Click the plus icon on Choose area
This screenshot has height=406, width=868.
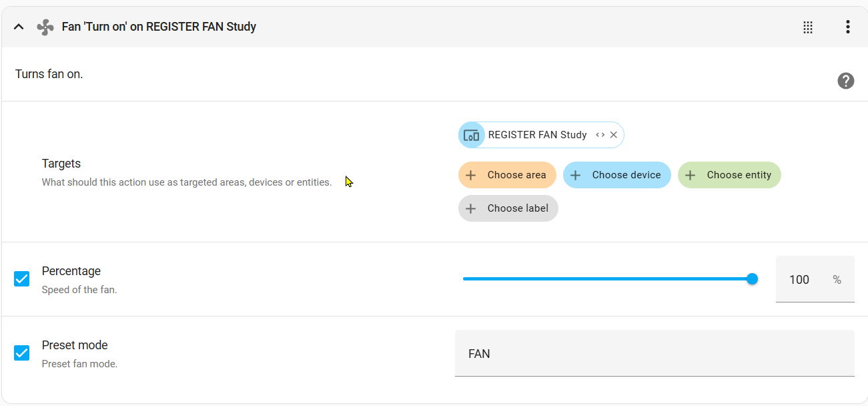pos(471,176)
